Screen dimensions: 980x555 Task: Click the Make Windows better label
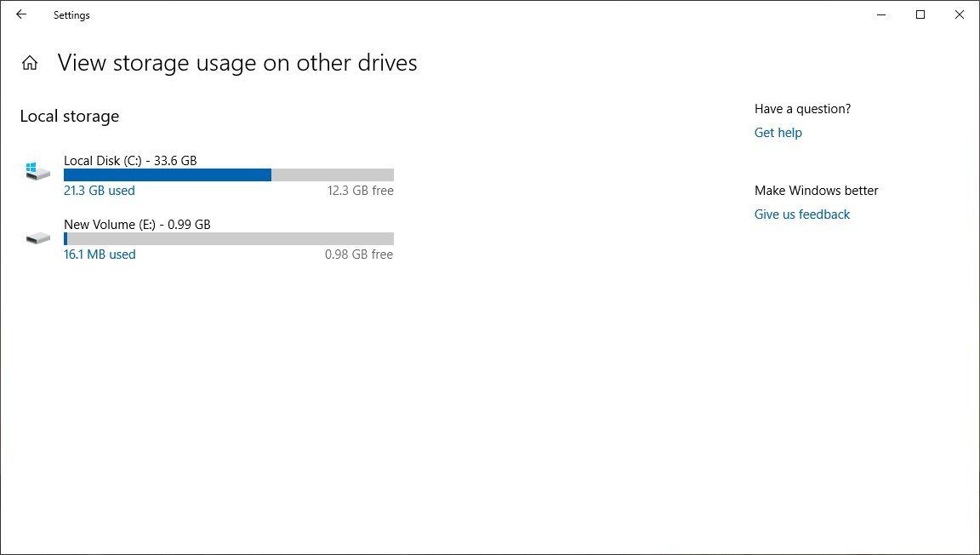[x=816, y=190]
